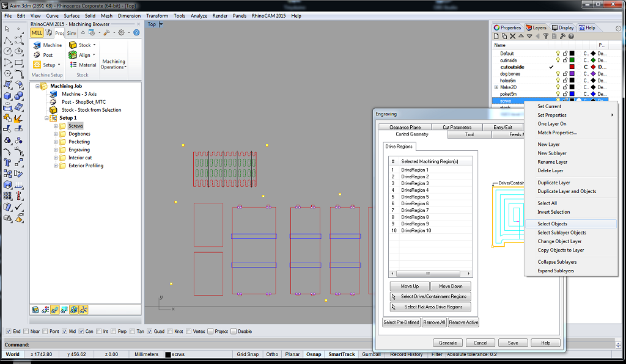Select the Box solid tool
This screenshot has width=626, height=364.
point(7,96)
